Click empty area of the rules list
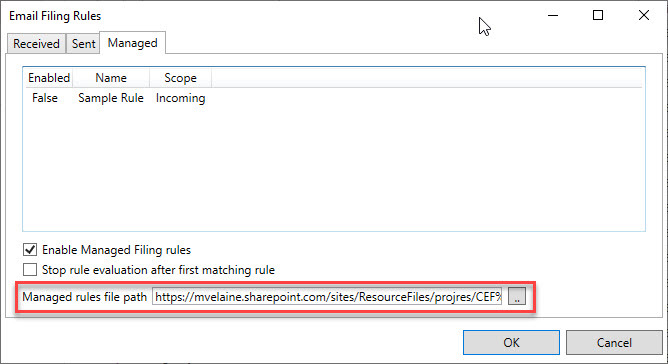The image size is (668, 364). tap(334, 170)
